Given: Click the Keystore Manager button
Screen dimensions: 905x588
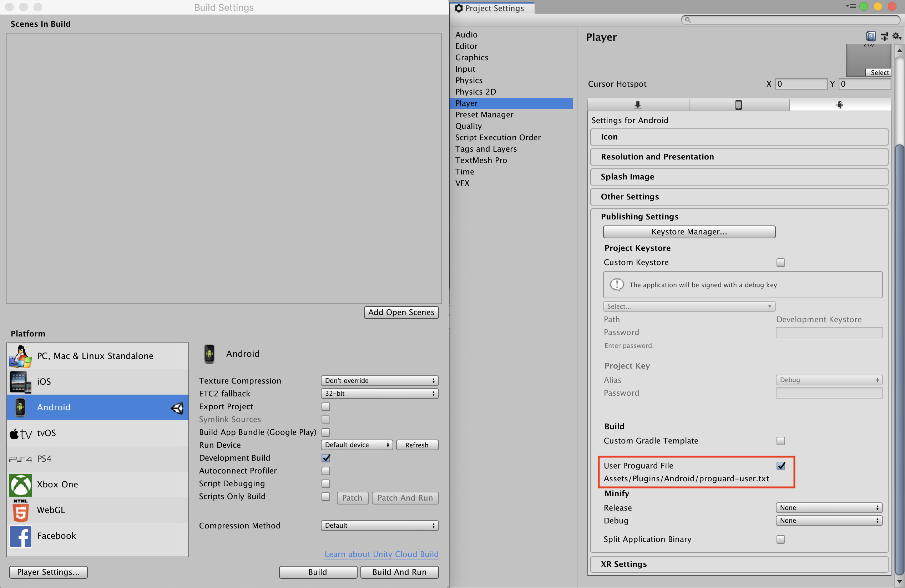Looking at the screenshot, I should [688, 231].
